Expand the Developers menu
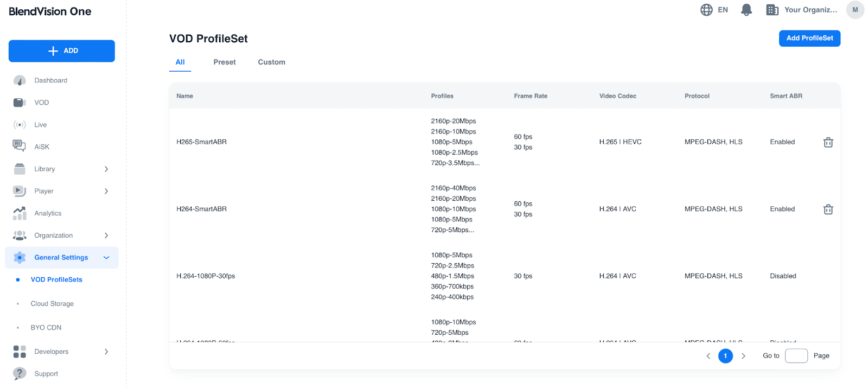Viewport: 868px width, 389px height. pyautogui.click(x=106, y=352)
